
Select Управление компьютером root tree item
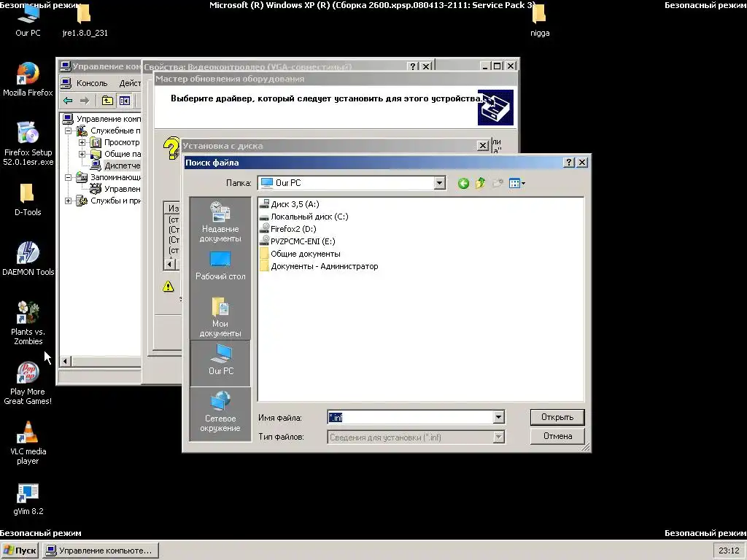coord(109,119)
